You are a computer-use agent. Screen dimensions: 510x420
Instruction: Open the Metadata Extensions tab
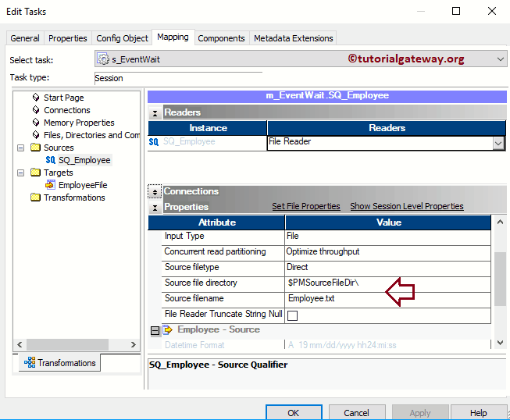(x=294, y=38)
